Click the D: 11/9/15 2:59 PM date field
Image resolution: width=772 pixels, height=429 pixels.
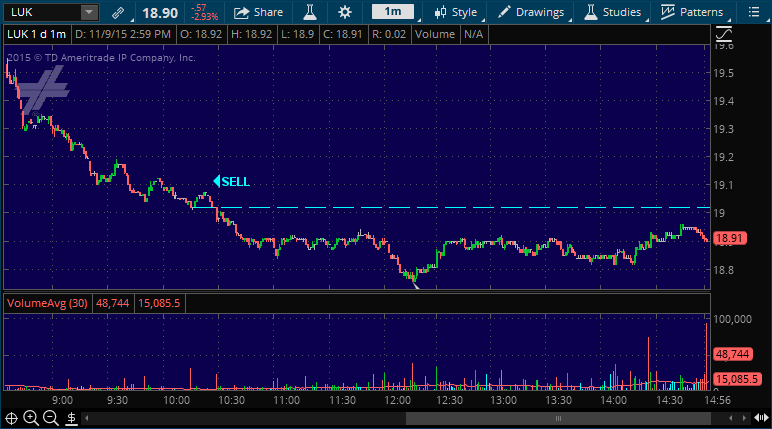click(x=123, y=34)
